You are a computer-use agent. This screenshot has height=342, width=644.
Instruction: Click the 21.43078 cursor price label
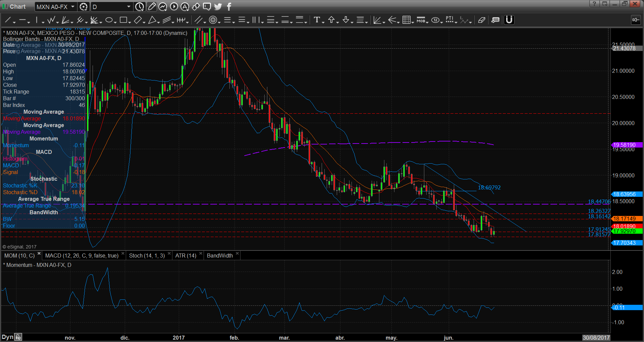(627, 48)
